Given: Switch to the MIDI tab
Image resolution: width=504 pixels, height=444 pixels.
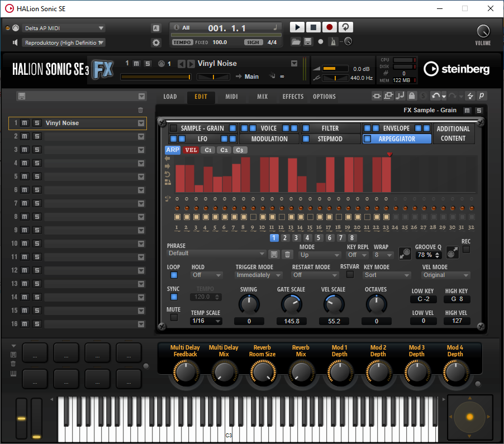Looking at the screenshot, I should pyautogui.click(x=231, y=97).
